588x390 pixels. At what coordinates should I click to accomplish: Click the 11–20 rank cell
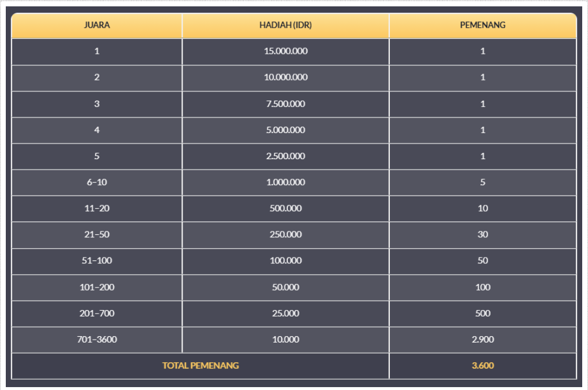click(97, 208)
